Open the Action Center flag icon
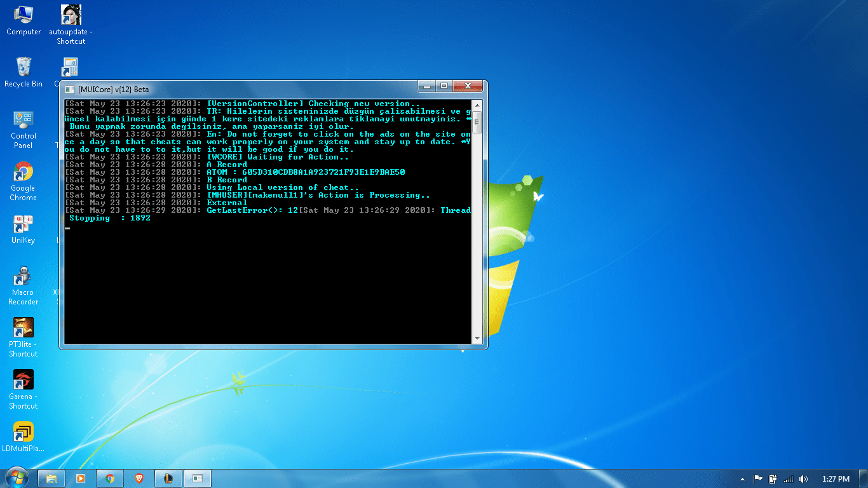The height and width of the screenshot is (488, 868). pos(758,478)
